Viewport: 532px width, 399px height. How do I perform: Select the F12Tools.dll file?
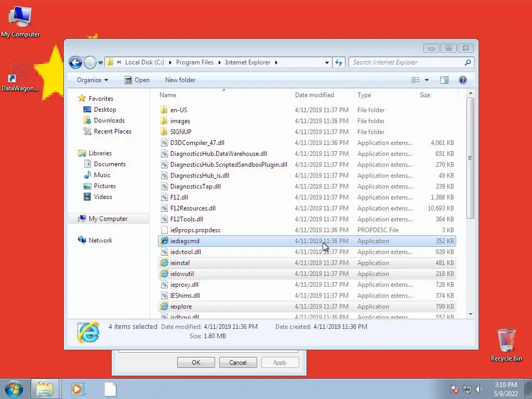307,219
